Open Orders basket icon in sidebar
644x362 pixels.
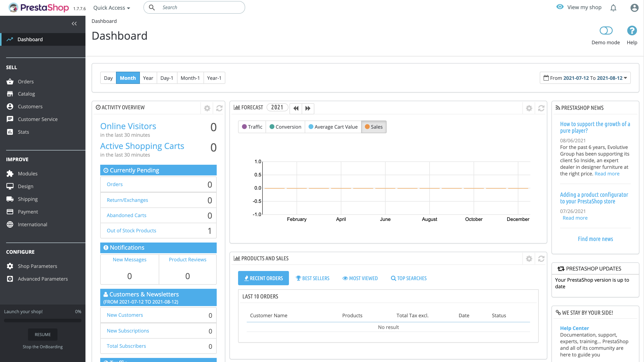pos(10,82)
